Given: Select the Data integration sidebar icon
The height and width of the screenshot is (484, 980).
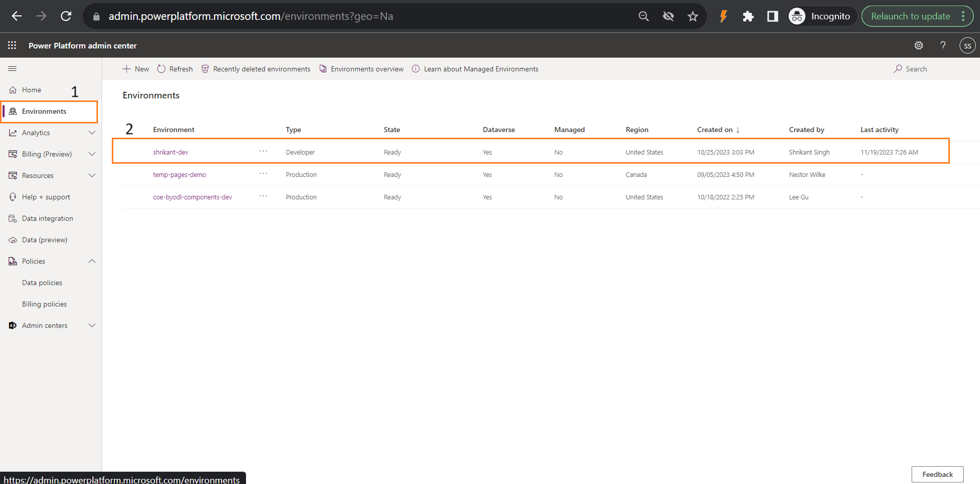Looking at the screenshot, I should point(12,218).
